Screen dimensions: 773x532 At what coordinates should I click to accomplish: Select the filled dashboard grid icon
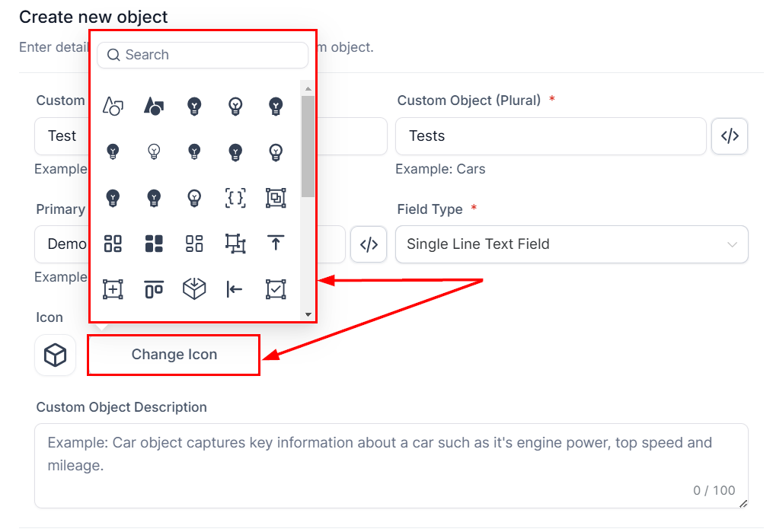[154, 244]
